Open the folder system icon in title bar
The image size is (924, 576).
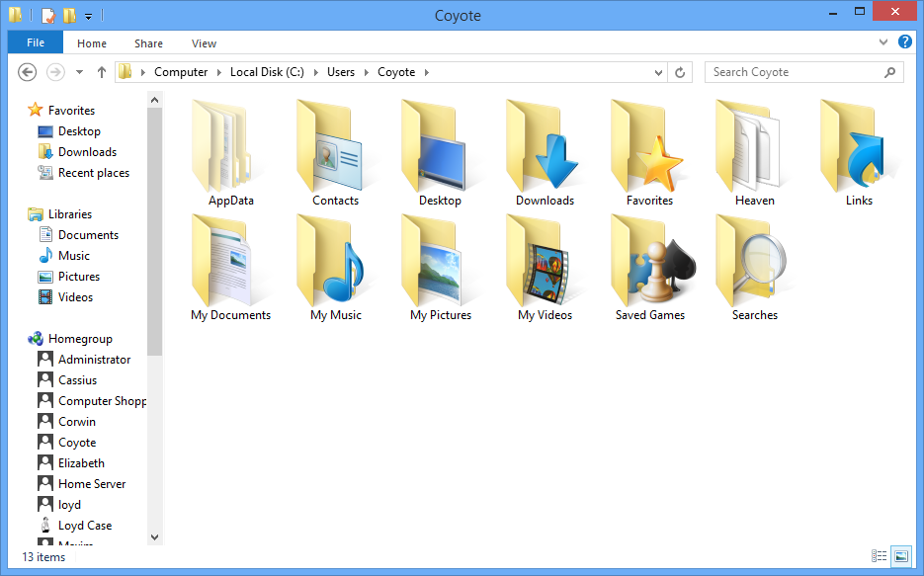[16, 14]
